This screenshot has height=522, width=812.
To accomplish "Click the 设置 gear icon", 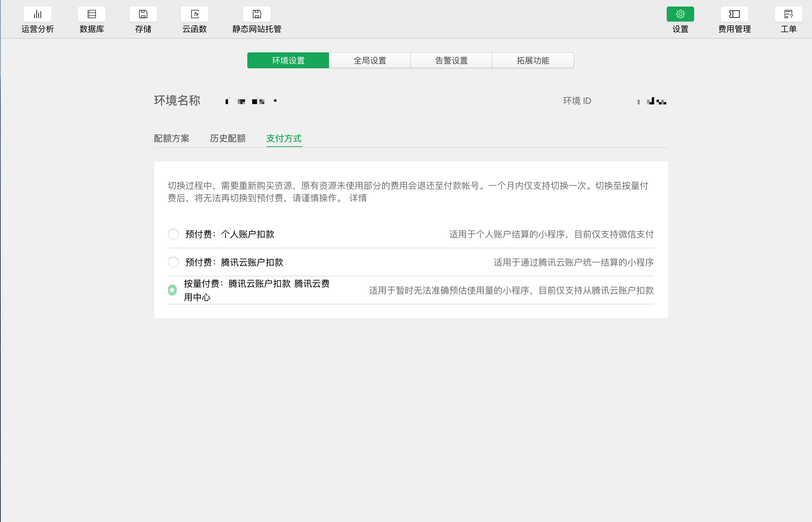I will 680,14.
